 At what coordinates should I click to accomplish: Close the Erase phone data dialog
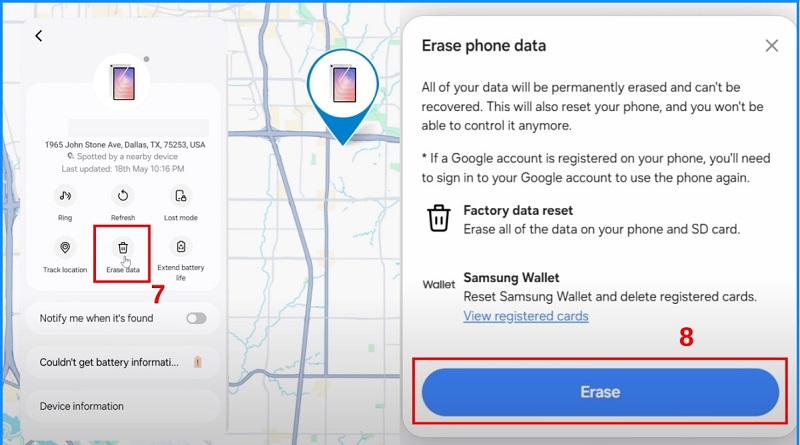(771, 45)
